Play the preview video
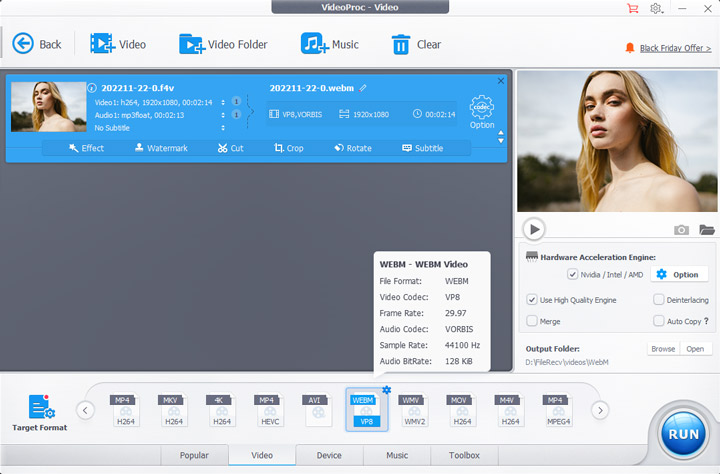720x474 pixels. (534, 229)
